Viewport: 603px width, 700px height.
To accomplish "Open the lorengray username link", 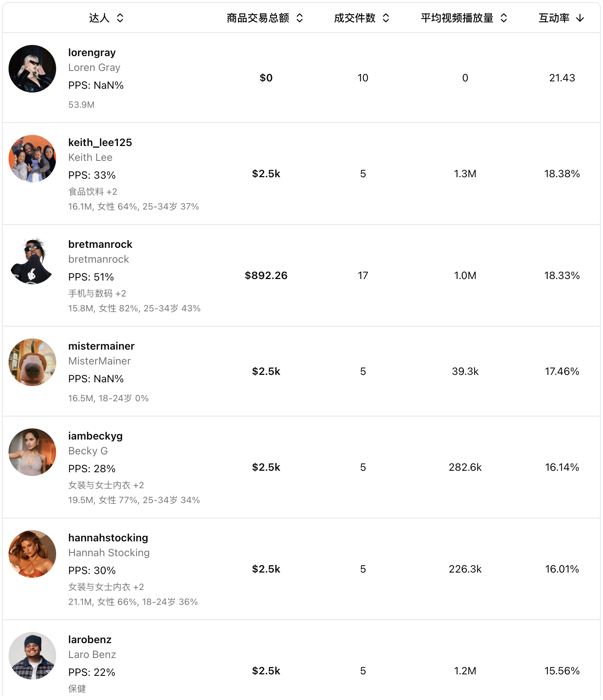I will (x=92, y=52).
